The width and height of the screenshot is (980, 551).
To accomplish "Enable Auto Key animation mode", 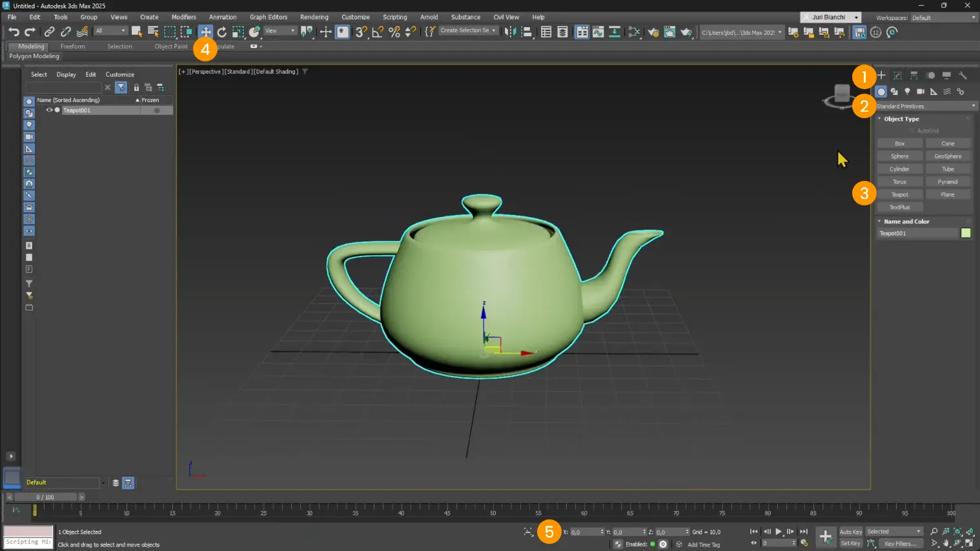I will tap(850, 532).
